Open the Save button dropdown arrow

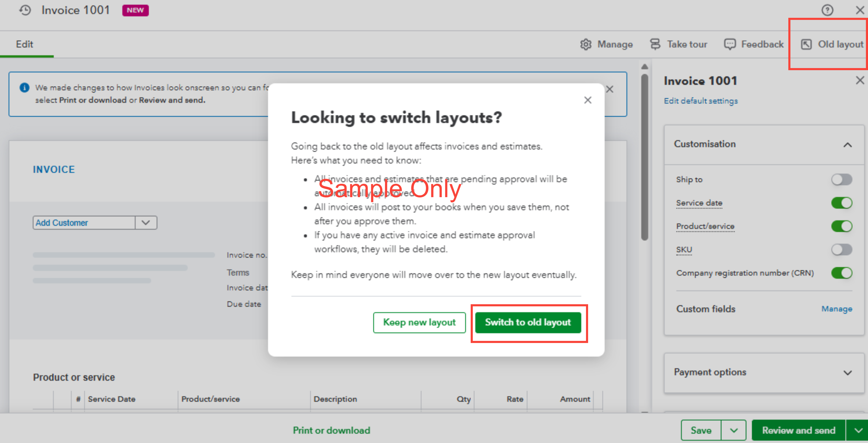point(734,430)
